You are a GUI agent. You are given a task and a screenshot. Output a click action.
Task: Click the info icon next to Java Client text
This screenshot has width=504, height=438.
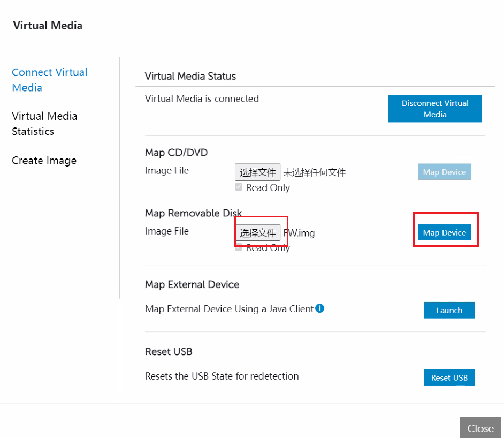(x=319, y=308)
